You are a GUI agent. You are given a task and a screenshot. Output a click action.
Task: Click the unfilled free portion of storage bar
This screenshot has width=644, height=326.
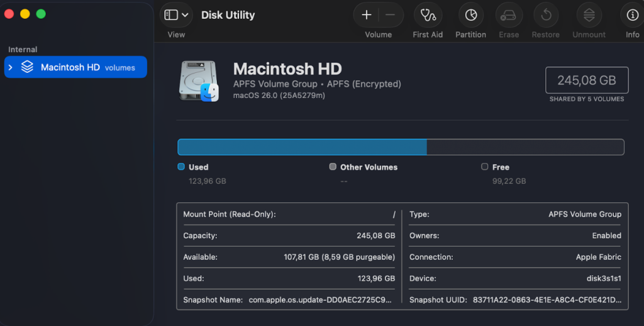(525, 147)
